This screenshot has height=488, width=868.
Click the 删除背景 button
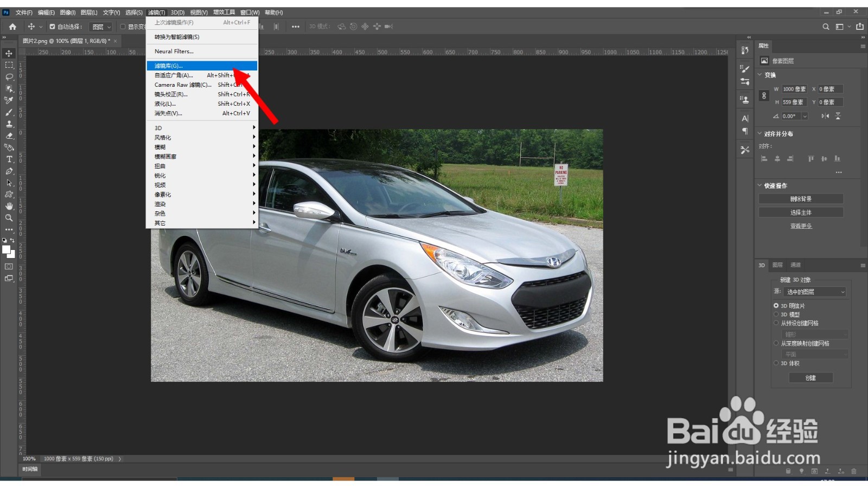click(x=801, y=199)
